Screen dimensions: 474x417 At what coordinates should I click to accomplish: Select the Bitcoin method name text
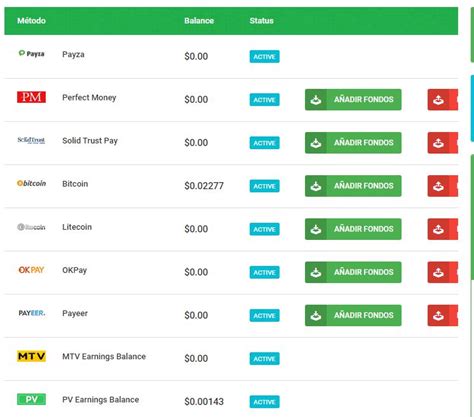pos(75,184)
